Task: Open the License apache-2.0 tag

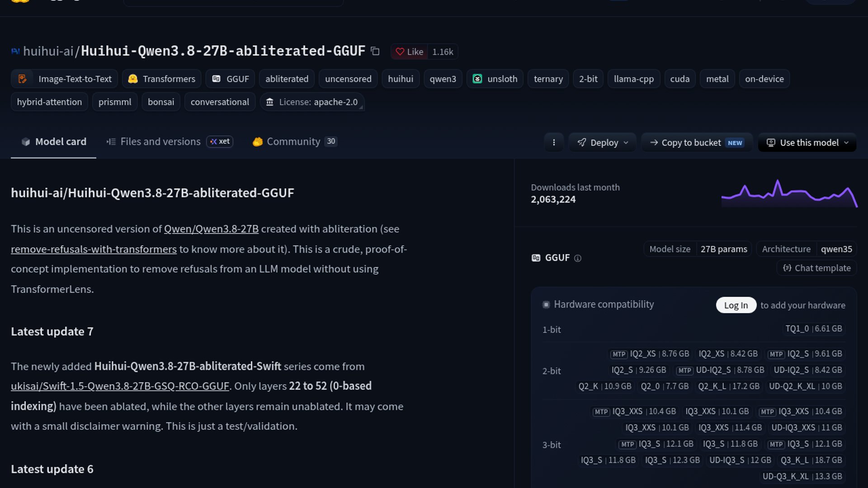Action: click(x=312, y=102)
